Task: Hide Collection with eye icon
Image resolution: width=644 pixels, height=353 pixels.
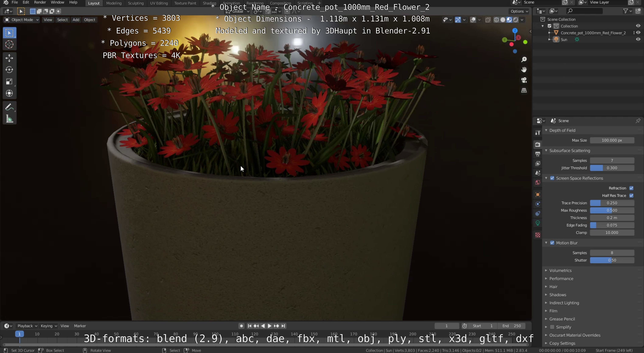Action: click(638, 26)
